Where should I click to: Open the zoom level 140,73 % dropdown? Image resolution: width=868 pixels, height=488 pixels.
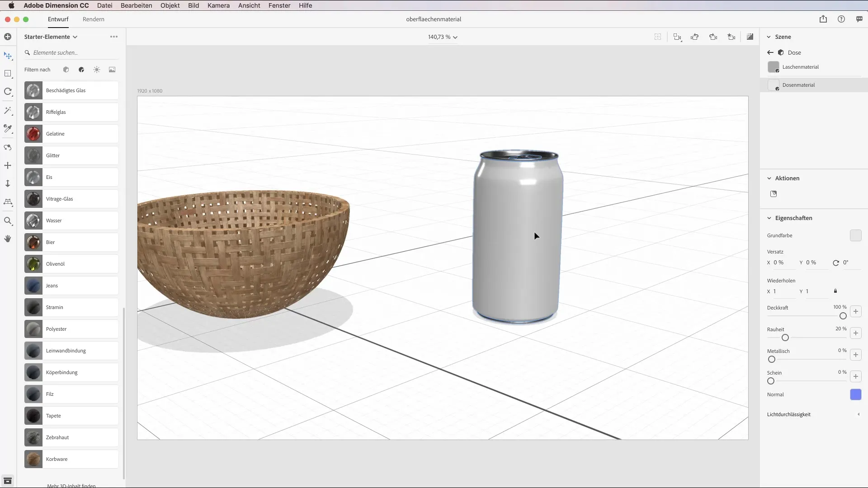443,37
